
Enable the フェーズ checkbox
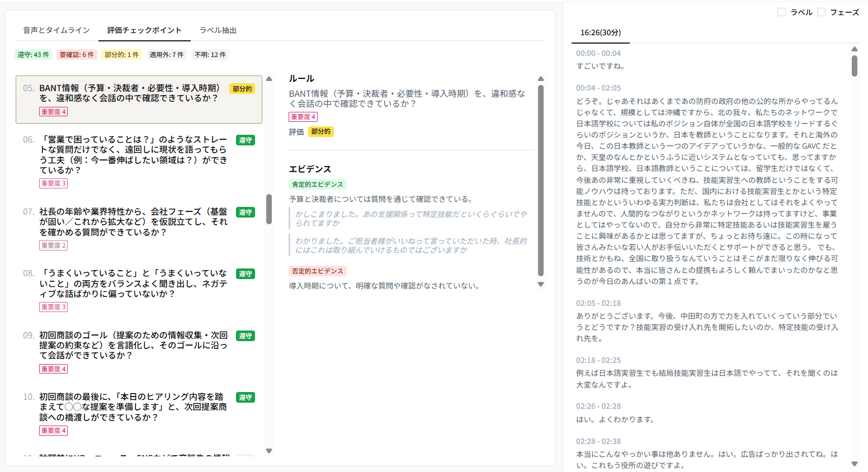point(821,12)
